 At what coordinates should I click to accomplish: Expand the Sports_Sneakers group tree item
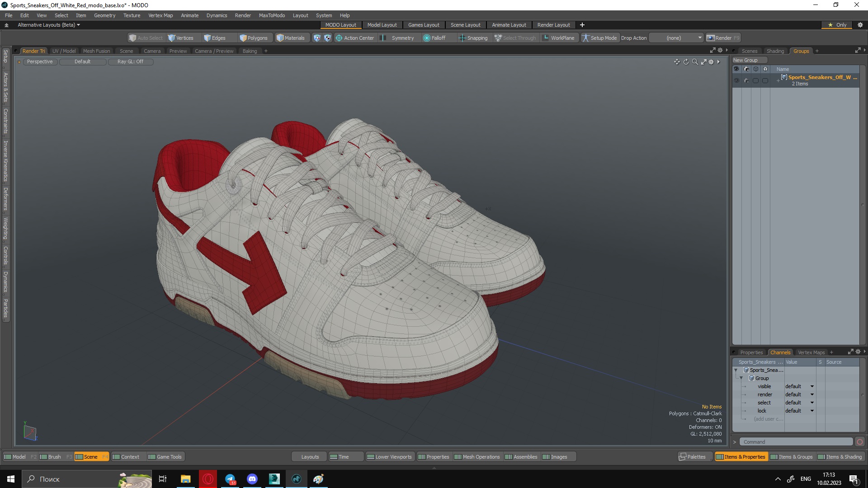(x=778, y=80)
